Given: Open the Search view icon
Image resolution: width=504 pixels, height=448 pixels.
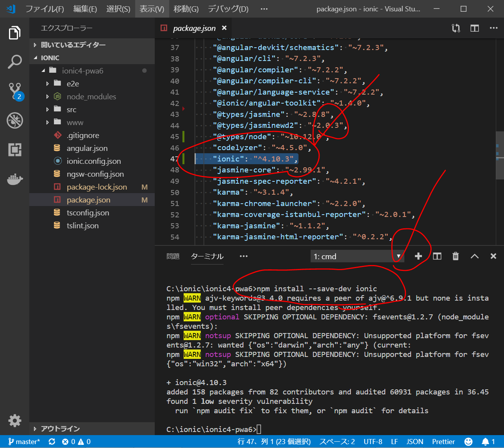Looking at the screenshot, I should [14, 62].
